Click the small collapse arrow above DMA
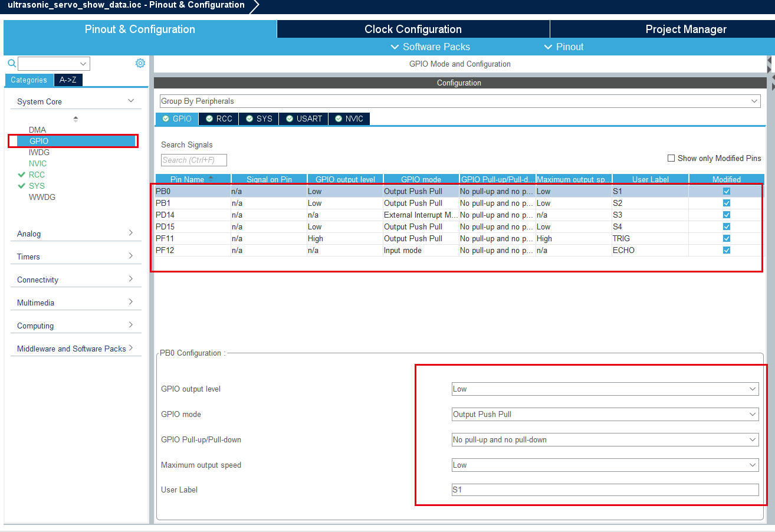 [x=75, y=119]
